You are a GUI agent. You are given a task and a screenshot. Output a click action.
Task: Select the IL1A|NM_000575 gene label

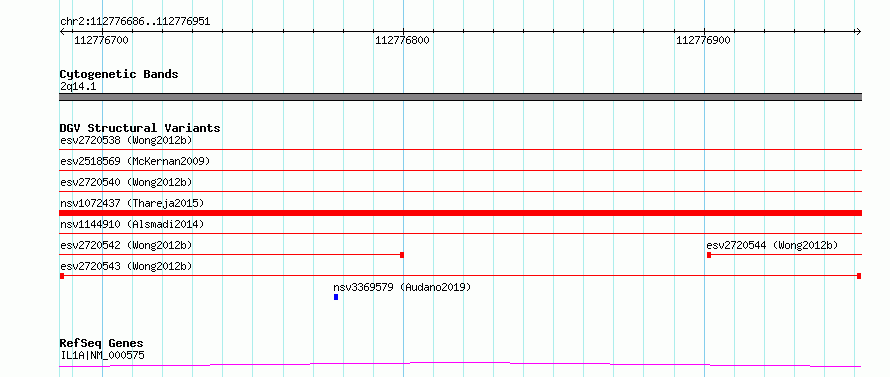[102, 356]
